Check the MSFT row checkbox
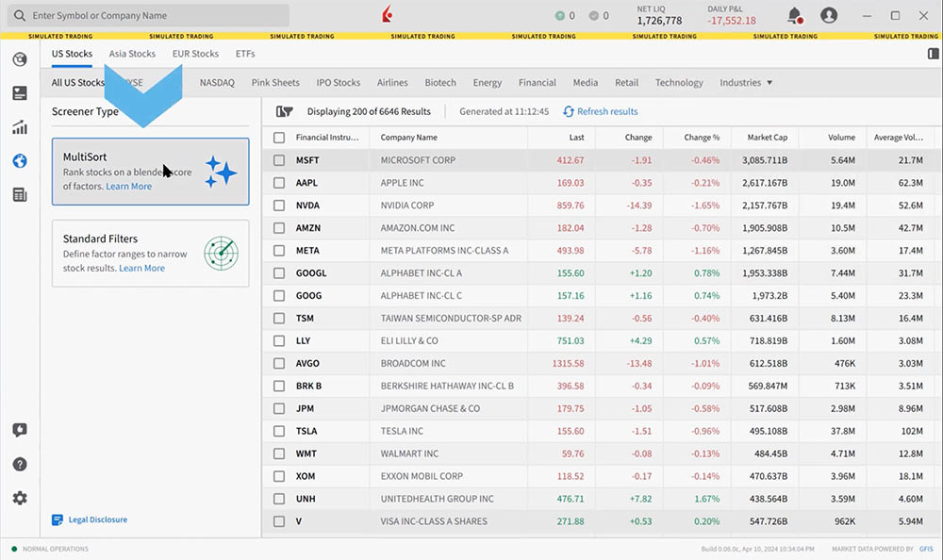This screenshot has width=943, height=560. pos(279,160)
